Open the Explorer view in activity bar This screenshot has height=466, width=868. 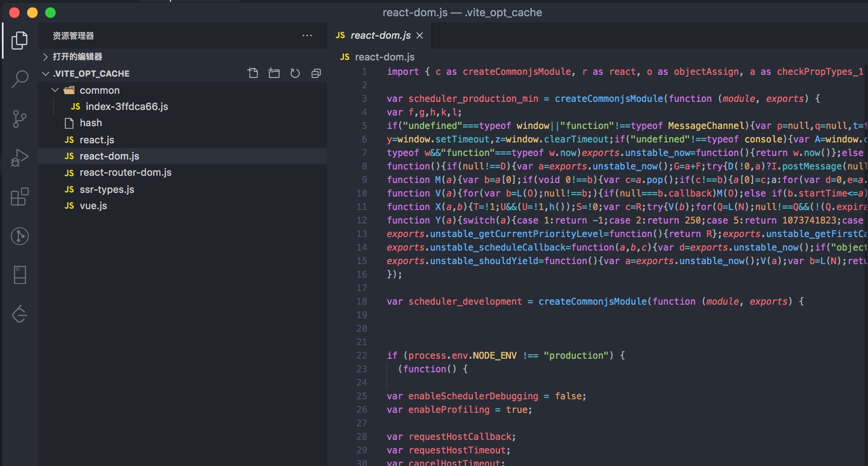(19, 41)
